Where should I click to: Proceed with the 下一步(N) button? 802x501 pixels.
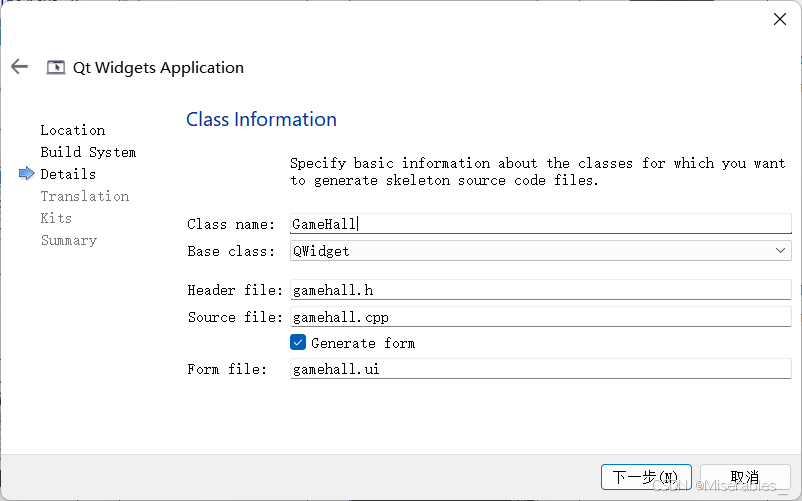(x=646, y=477)
